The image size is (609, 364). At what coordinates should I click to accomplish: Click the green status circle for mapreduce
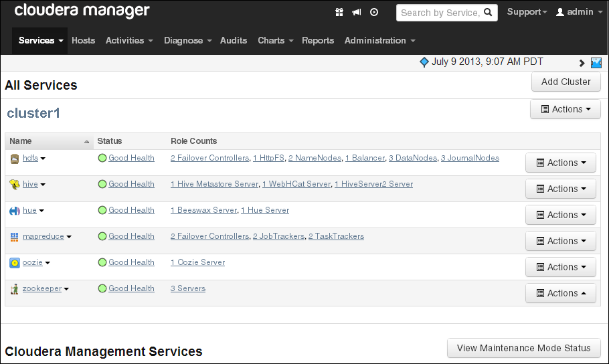102,236
